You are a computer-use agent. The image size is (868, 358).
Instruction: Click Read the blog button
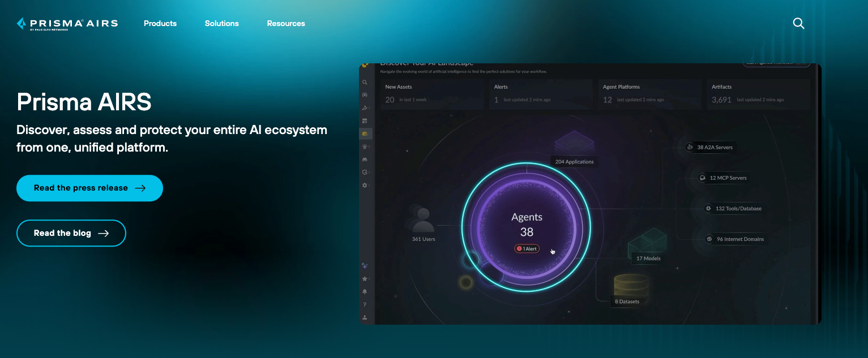point(71,233)
